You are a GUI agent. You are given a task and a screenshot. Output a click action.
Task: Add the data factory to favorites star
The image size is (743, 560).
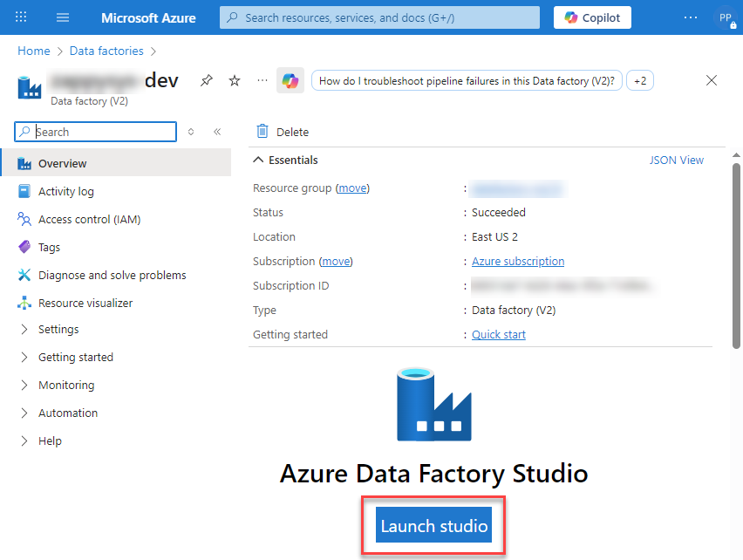[234, 79]
